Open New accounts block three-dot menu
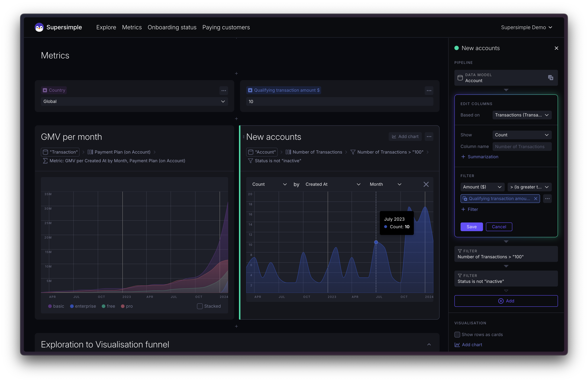This screenshot has height=382, width=588. (429, 136)
